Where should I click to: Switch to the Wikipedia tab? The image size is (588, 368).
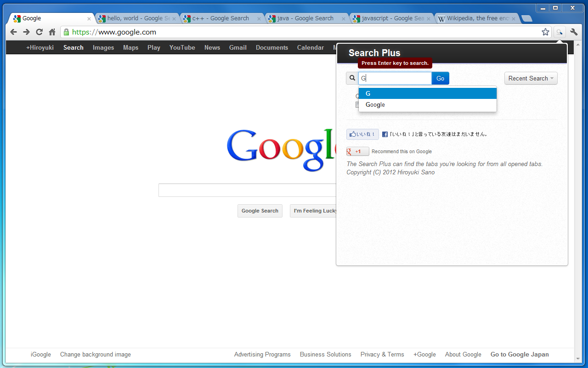coord(477,18)
